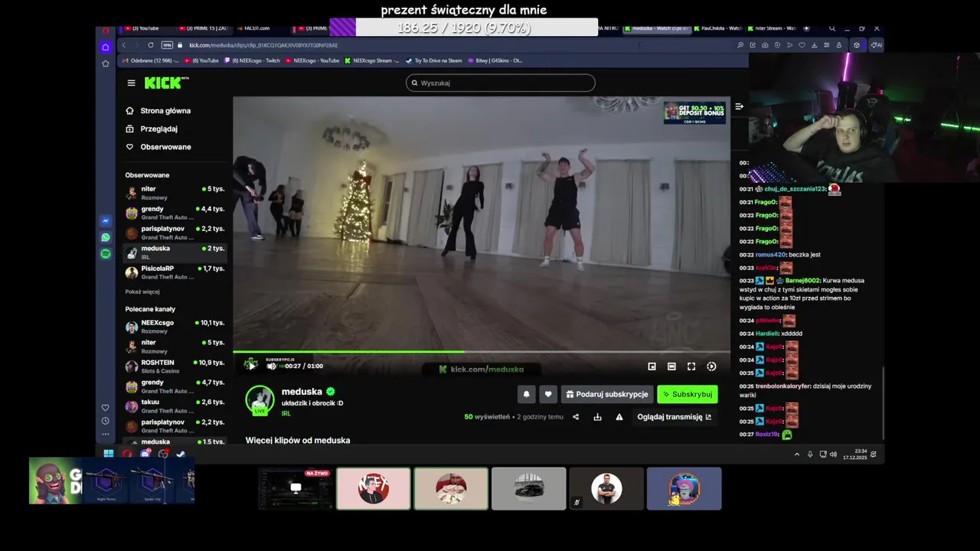The height and width of the screenshot is (551, 980).
Task: Switch to PauChikita Kick browser tab
Action: click(717, 28)
